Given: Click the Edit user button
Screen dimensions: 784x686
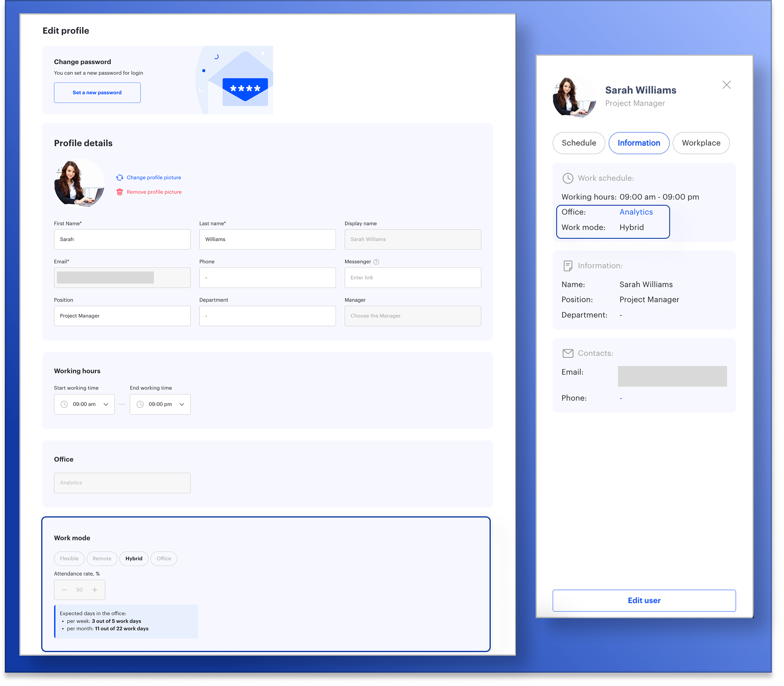Looking at the screenshot, I should point(644,600).
